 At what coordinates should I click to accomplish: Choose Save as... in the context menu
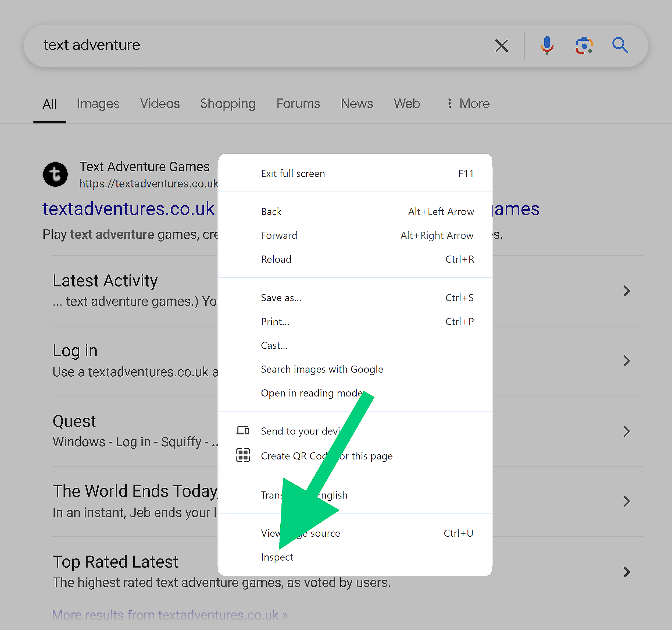point(355,298)
